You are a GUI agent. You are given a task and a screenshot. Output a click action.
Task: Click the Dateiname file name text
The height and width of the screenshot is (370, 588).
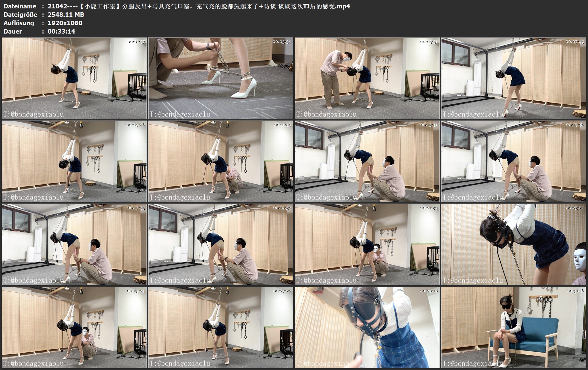(x=199, y=6)
